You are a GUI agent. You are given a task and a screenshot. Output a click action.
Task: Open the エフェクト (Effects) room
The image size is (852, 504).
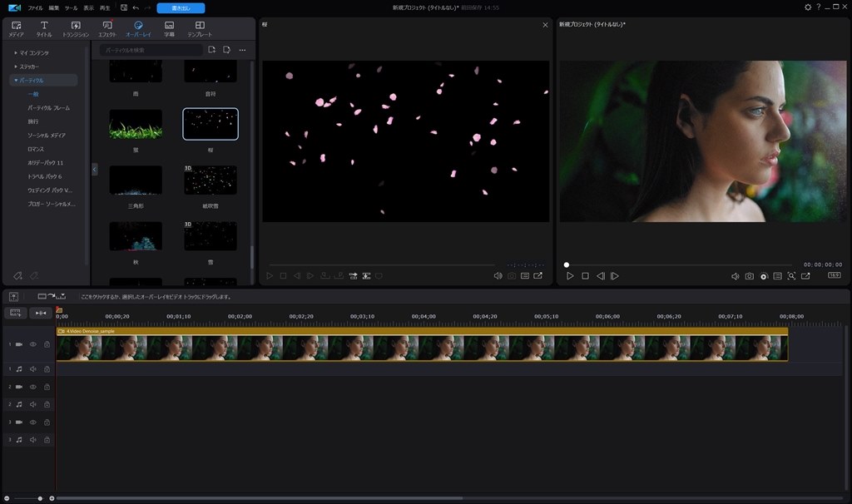click(107, 29)
